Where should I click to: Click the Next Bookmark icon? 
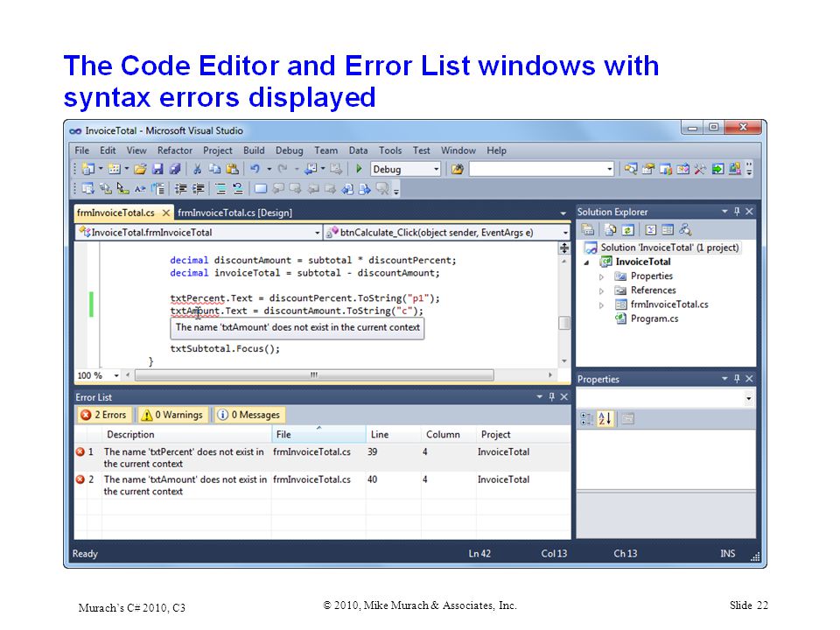click(x=295, y=189)
